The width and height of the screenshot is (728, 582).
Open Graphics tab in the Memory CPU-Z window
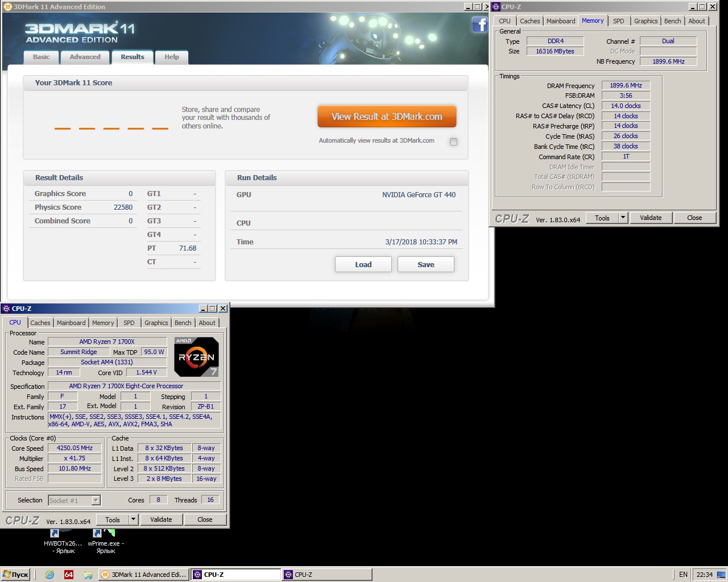646,21
